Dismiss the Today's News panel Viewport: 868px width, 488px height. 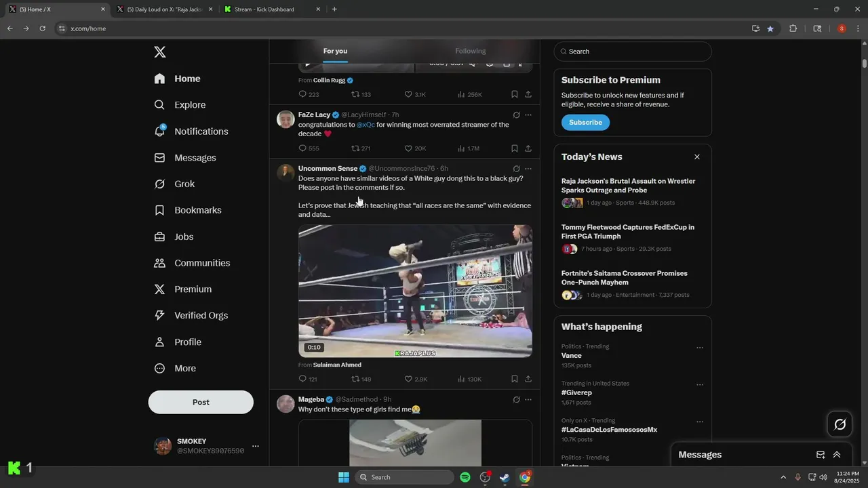pyautogui.click(x=696, y=157)
